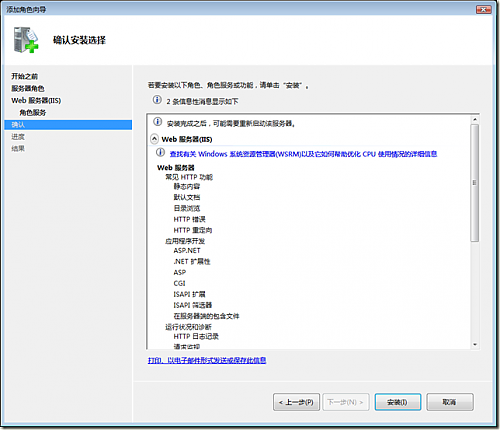Open the print, email or save link

coord(207,360)
